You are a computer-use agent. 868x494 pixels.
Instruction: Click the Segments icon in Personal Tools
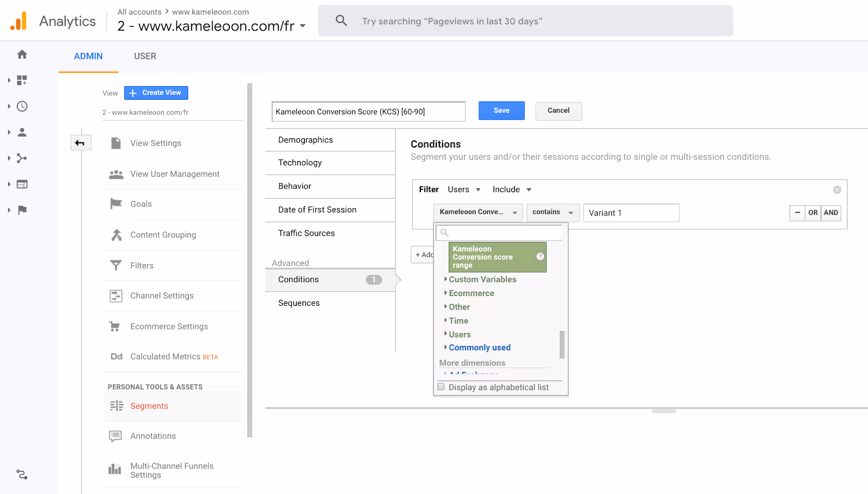pos(116,406)
